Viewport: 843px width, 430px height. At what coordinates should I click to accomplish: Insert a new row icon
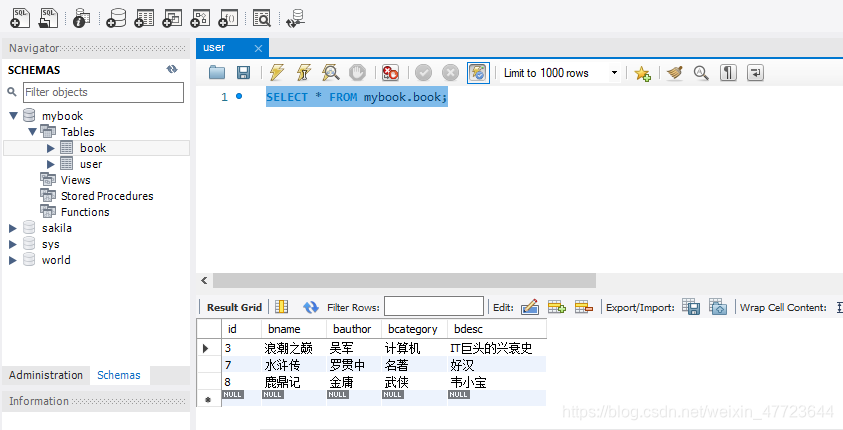[556, 307]
